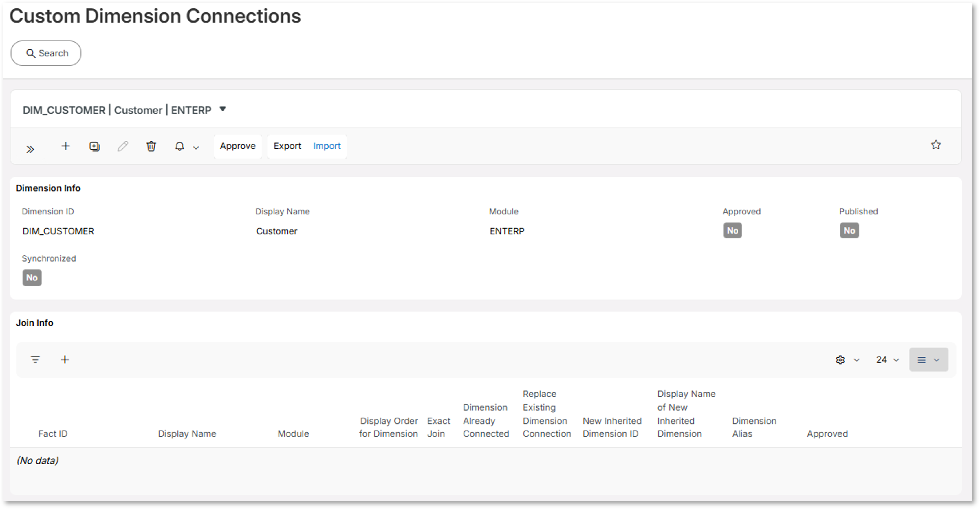Sort by the Fact ID column header

53,434
